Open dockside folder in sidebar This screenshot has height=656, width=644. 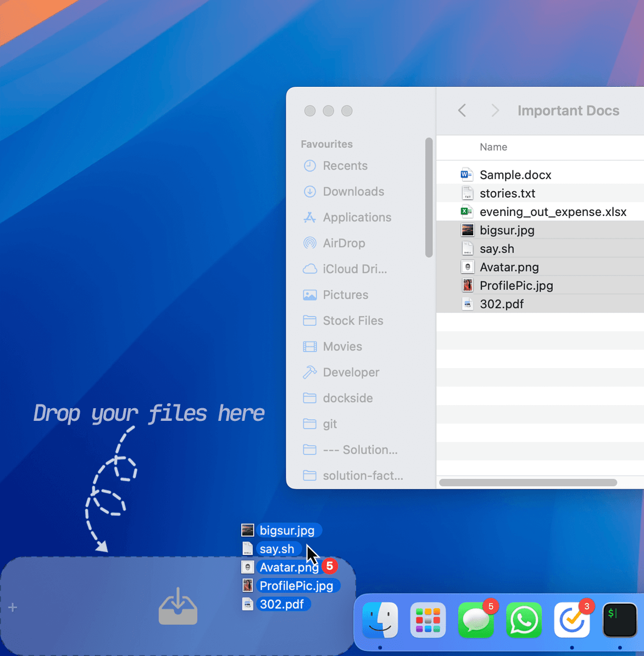(337, 398)
